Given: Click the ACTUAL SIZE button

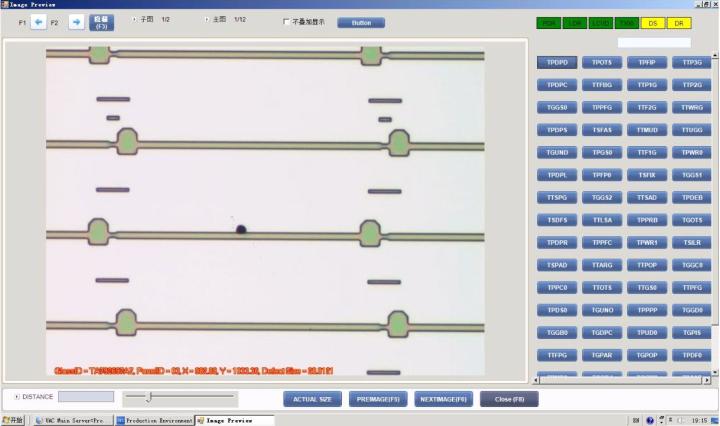Looking at the screenshot, I should (x=312, y=399).
